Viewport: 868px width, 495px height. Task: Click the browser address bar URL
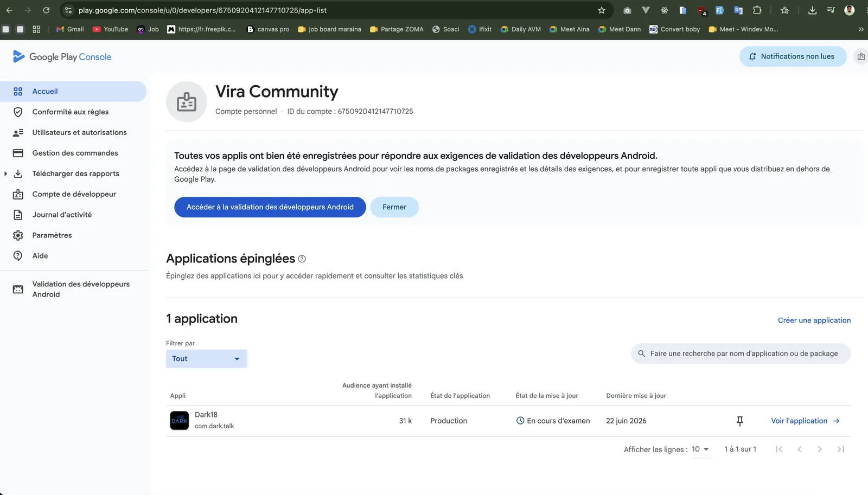pos(202,10)
